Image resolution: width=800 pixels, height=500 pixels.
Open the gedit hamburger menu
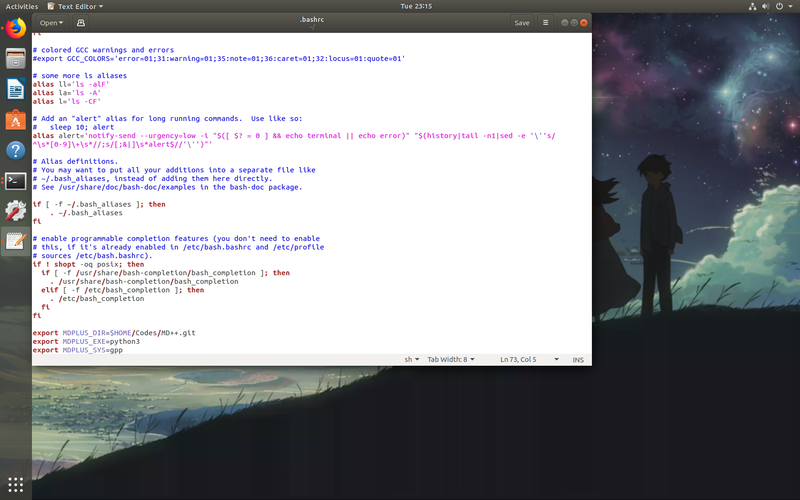tap(545, 22)
